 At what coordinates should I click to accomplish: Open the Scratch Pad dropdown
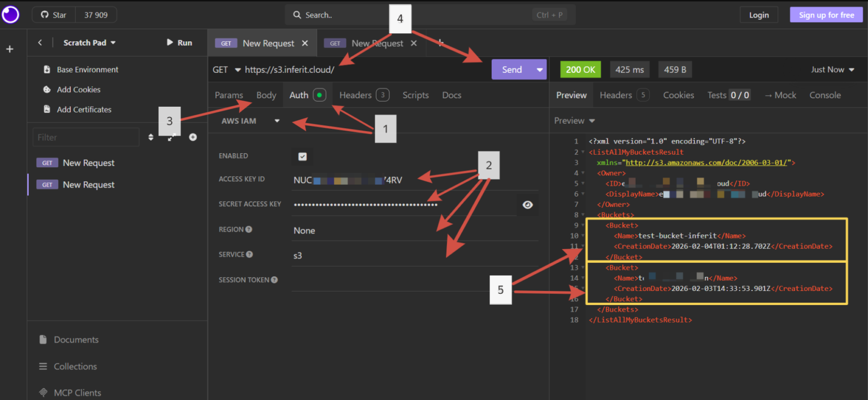point(89,42)
